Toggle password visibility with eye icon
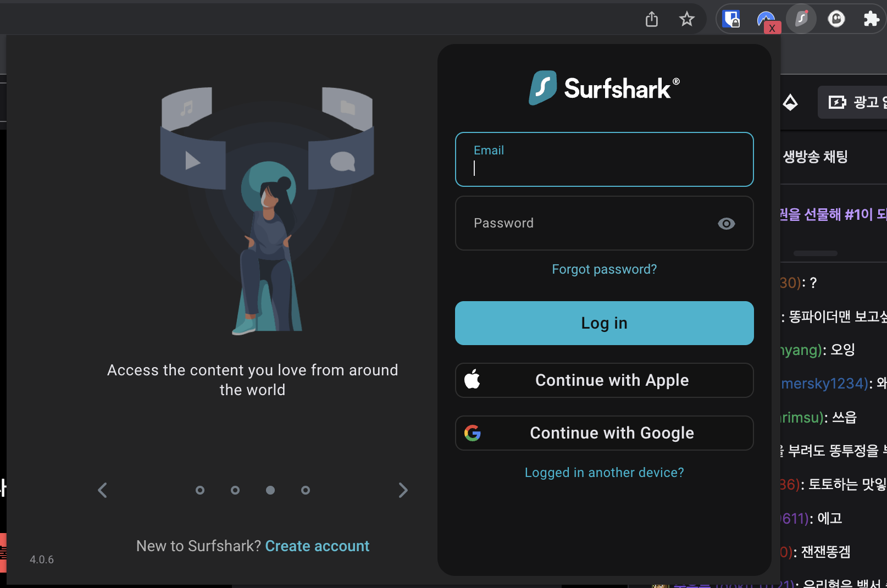This screenshot has width=887, height=588. 726,224
